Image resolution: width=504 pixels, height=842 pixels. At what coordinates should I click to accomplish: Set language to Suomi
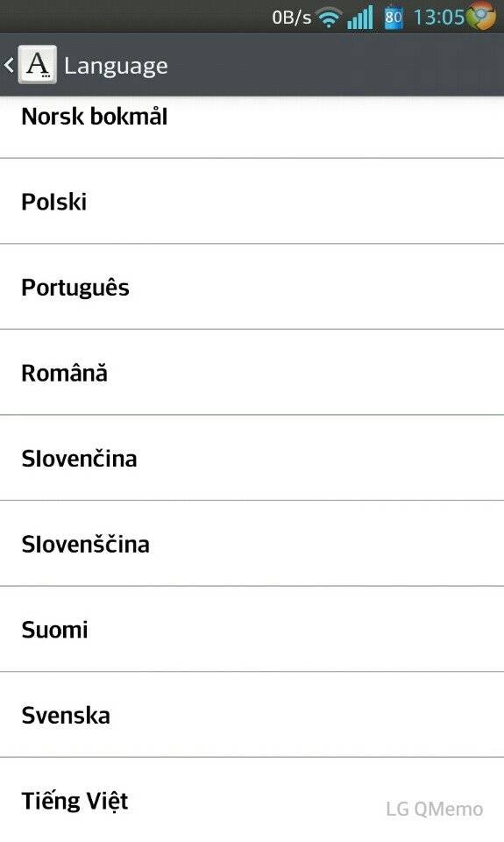(252, 629)
